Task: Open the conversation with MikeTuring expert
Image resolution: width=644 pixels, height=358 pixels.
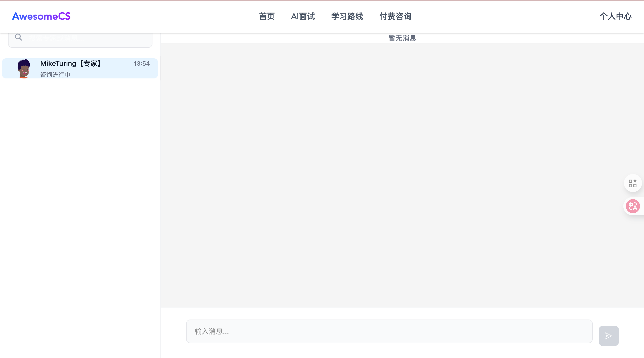Action: click(80, 68)
